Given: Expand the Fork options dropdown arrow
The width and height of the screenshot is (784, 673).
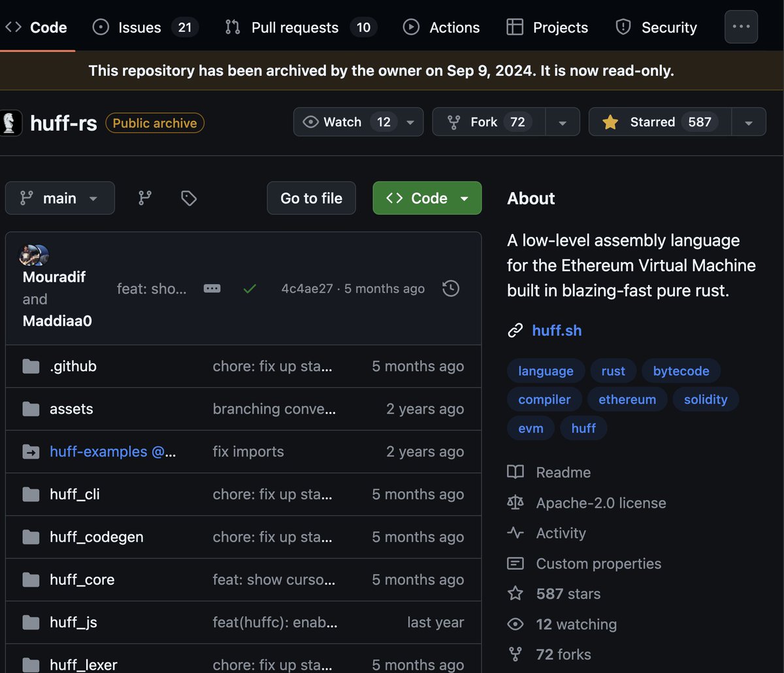Looking at the screenshot, I should point(563,122).
